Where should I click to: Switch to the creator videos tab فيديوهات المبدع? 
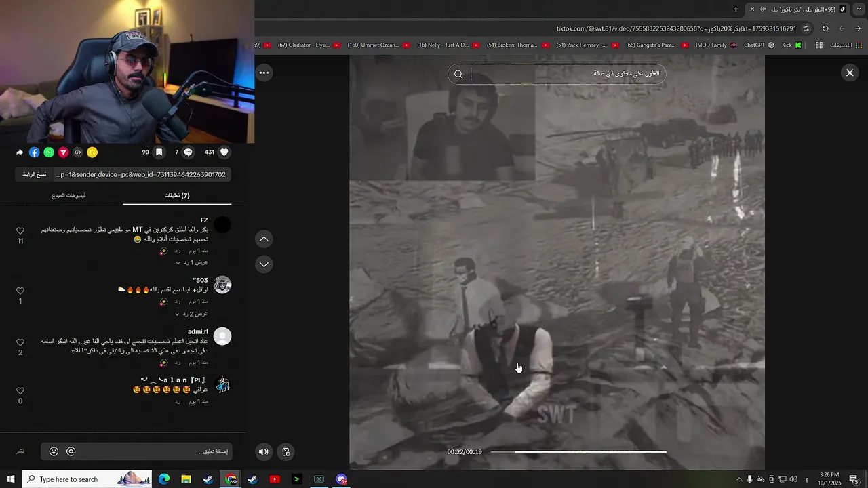(x=68, y=195)
